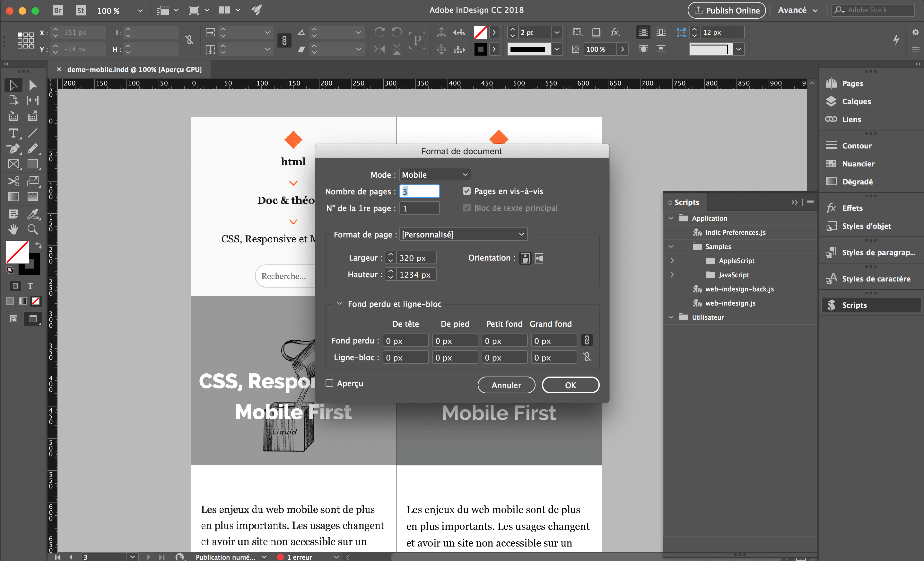This screenshot has height=561, width=924.
Task: Click the Publish Online button
Action: tap(726, 10)
